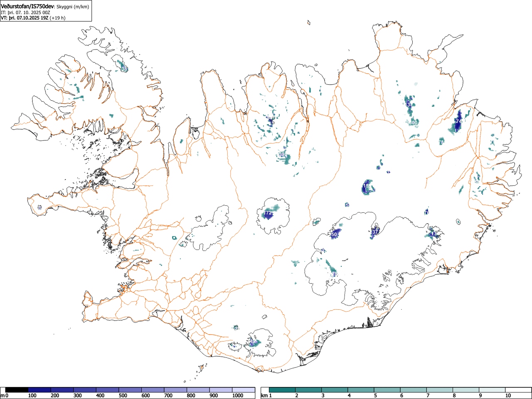This screenshot has width=532, height=399.
Task: Click the 'm' unit label of the left legend
Action: click(2, 396)
